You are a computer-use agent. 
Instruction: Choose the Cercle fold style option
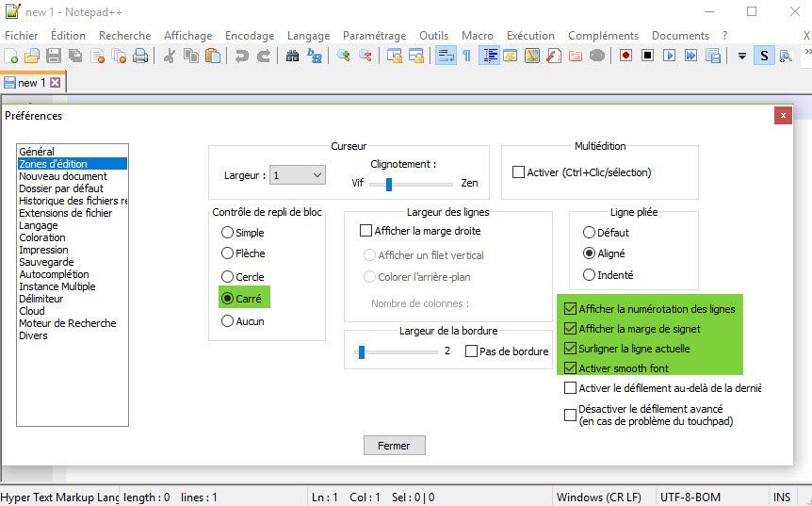(227, 277)
